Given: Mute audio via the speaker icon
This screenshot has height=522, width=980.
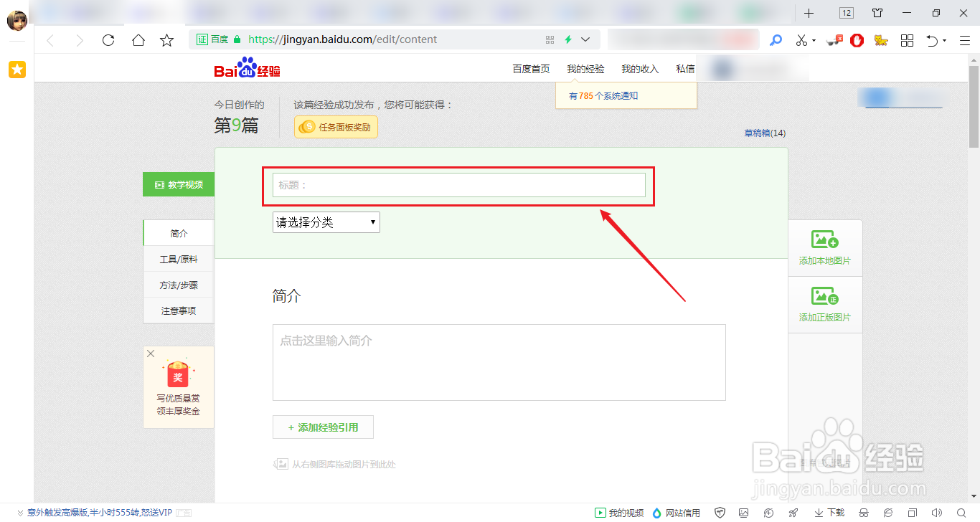Looking at the screenshot, I should (937, 513).
